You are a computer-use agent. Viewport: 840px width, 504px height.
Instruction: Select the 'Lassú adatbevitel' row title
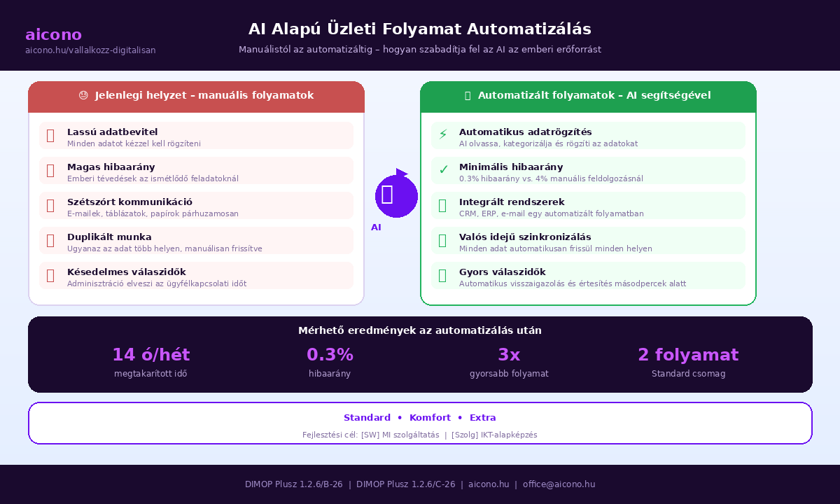[x=112, y=132]
